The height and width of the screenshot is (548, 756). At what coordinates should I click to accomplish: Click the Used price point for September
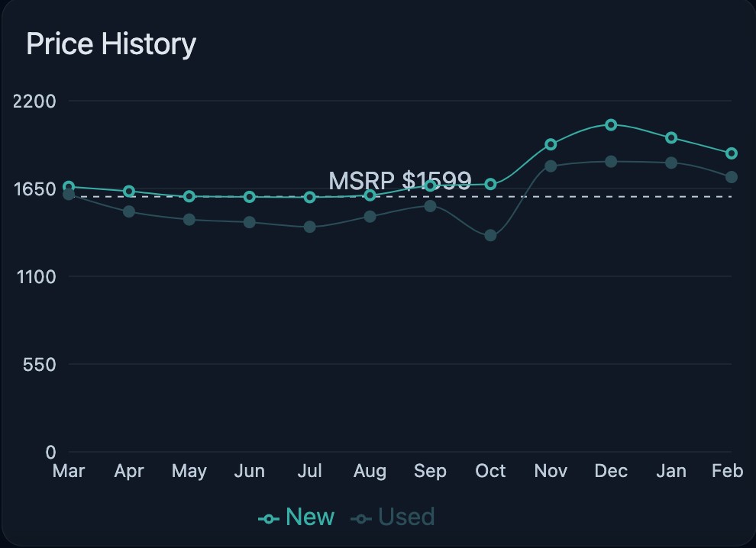pos(430,206)
